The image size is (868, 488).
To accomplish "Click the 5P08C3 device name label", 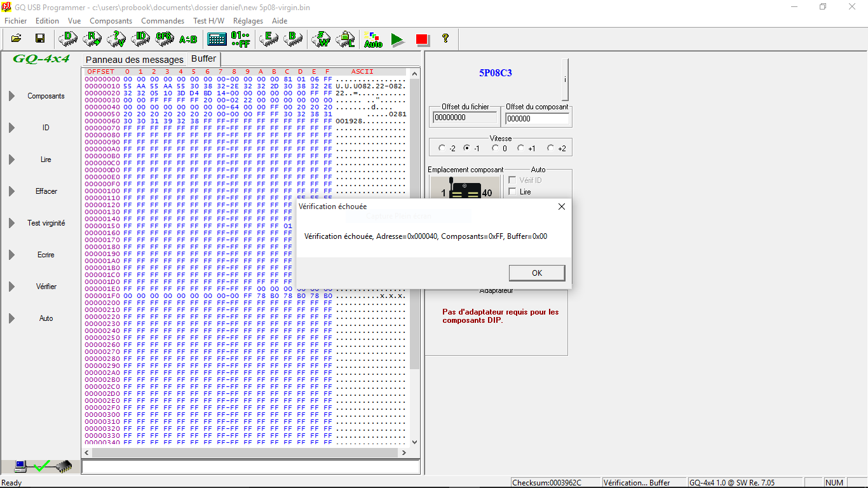I will click(x=496, y=73).
